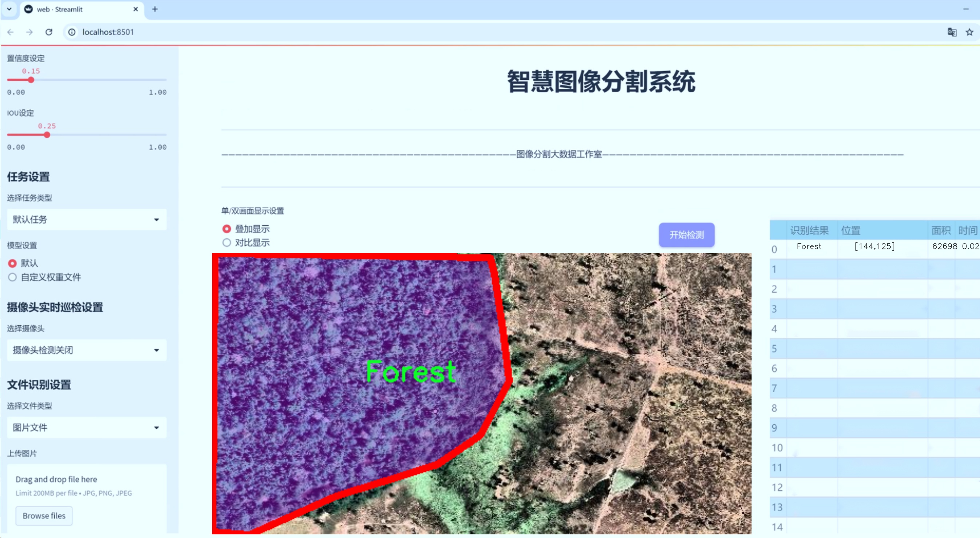Image resolution: width=980 pixels, height=538 pixels.
Task: Expand the 默认任务 task type dropdown
Action: [87, 220]
